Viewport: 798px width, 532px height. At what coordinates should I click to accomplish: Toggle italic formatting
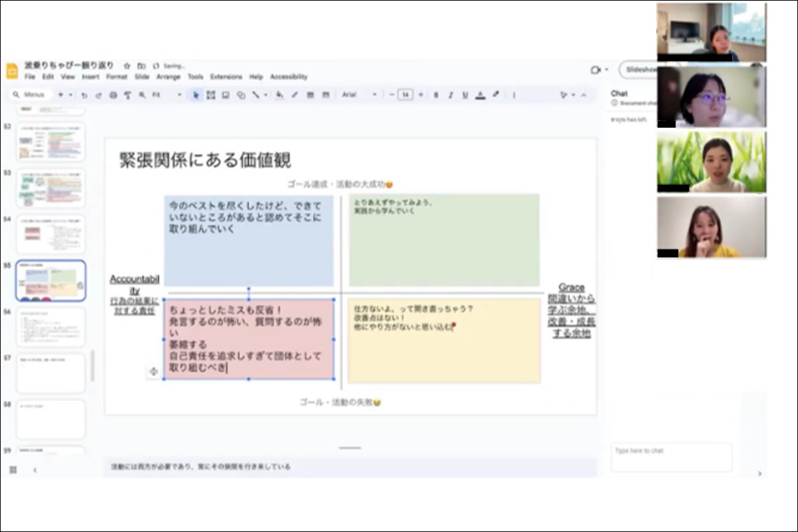tap(451, 95)
